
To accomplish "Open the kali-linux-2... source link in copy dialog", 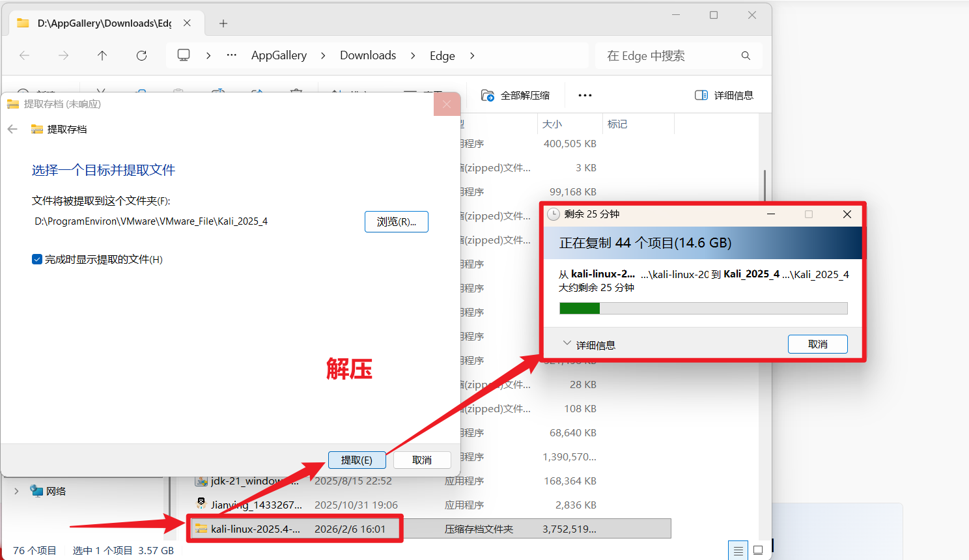I will [603, 274].
